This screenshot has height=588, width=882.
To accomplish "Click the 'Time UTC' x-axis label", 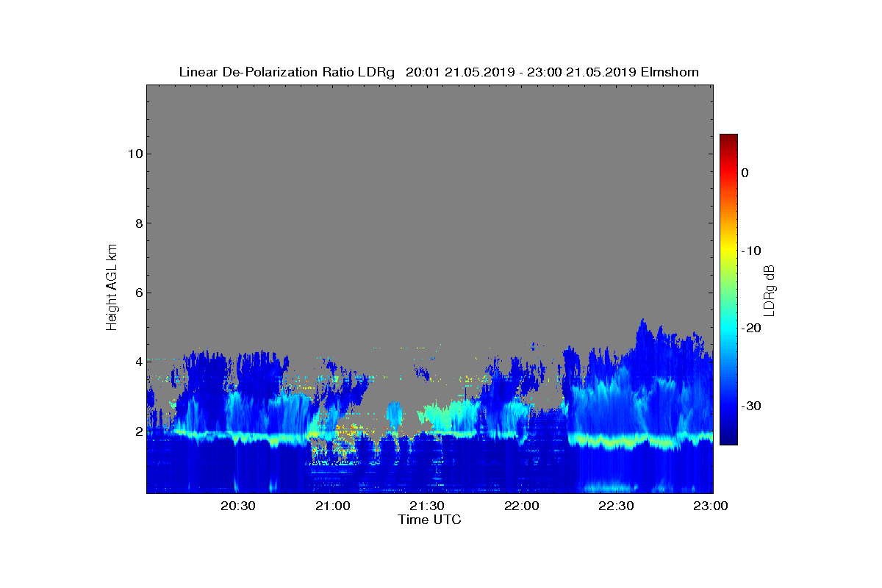I will tap(430, 520).
